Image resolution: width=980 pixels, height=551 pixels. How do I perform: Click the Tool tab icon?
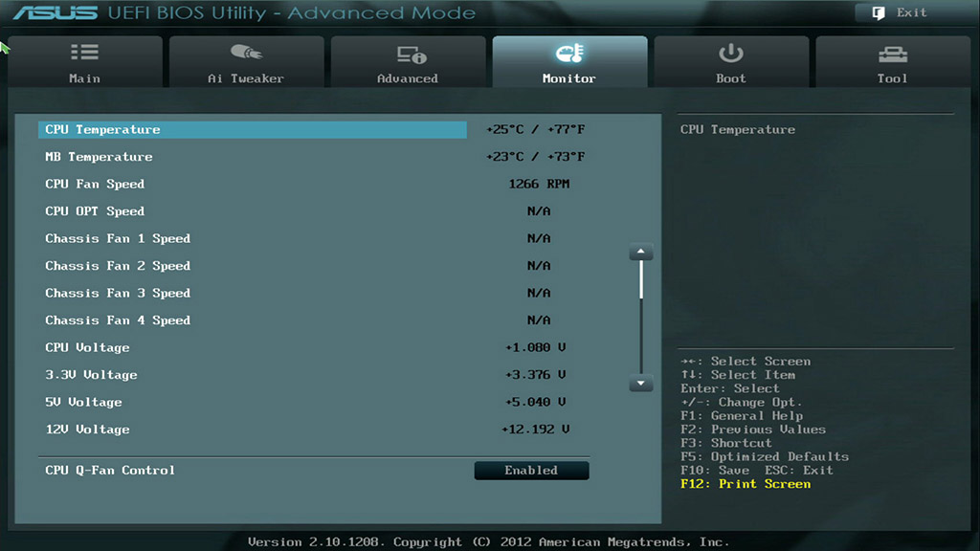[x=893, y=55]
